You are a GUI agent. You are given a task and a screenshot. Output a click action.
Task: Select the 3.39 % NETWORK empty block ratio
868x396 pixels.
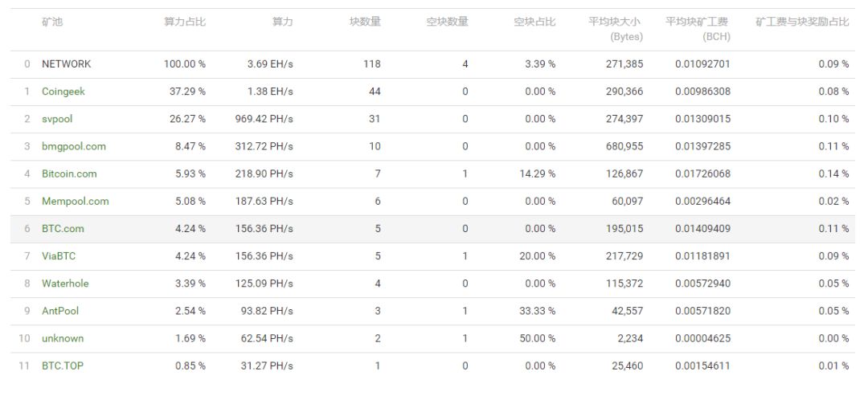(x=540, y=64)
